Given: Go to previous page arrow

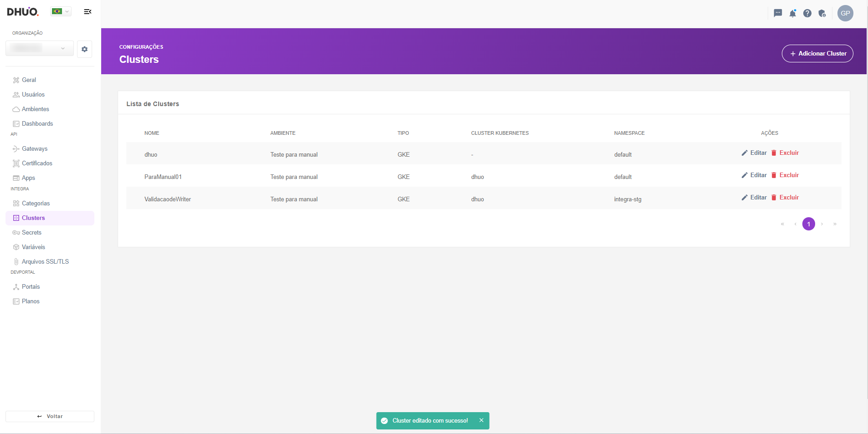Looking at the screenshot, I should tap(796, 224).
